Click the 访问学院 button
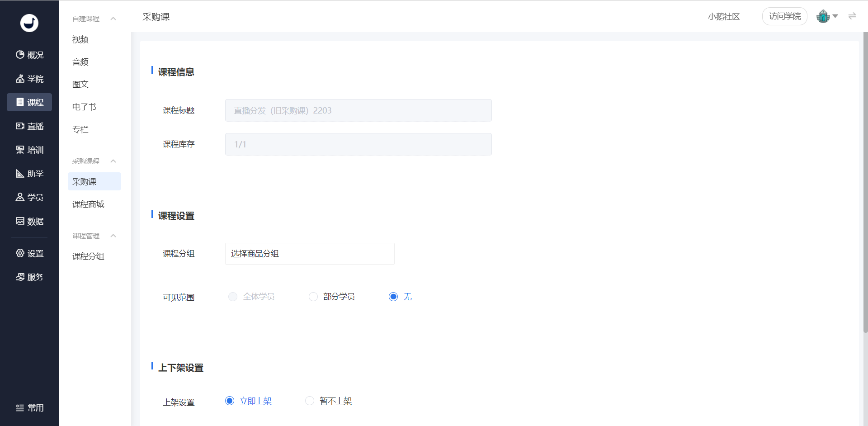This screenshot has height=426, width=868. click(785, 16)
